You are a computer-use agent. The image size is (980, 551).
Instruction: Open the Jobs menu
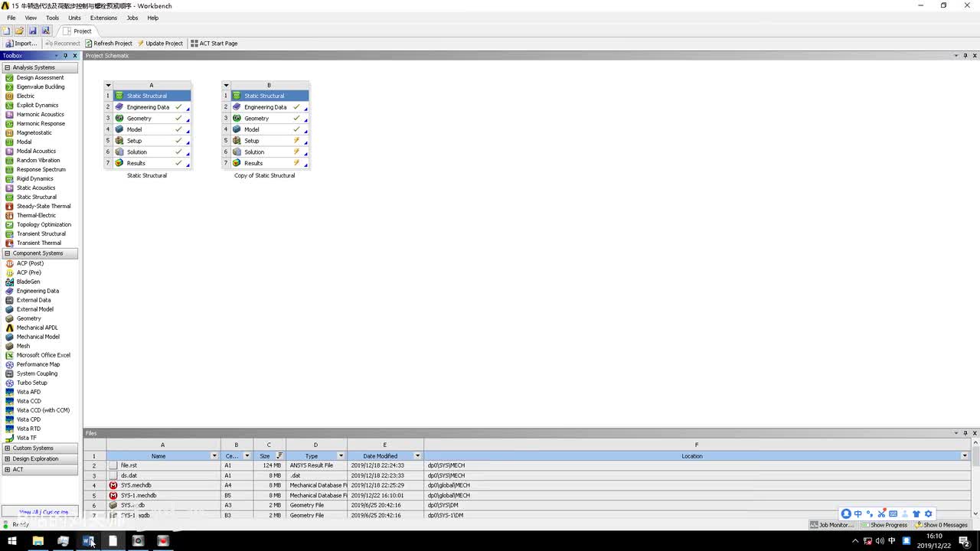[132, 18]
